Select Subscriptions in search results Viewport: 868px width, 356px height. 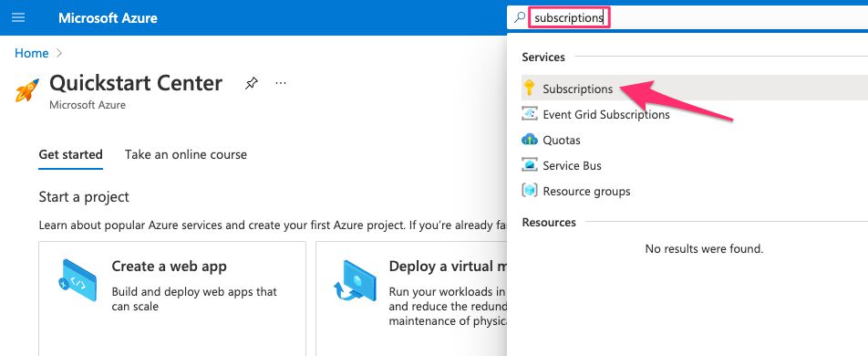pyautogui.click(x=695, y=89)
